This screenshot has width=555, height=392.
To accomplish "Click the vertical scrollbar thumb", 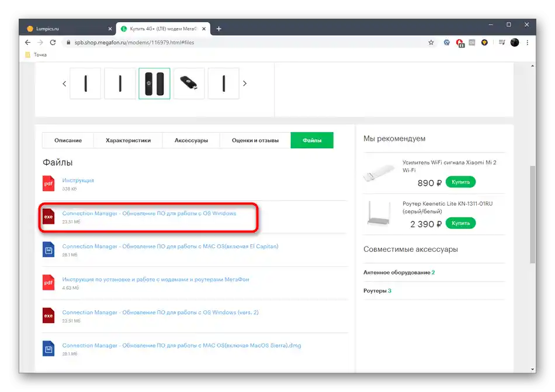I will [532, 214].
